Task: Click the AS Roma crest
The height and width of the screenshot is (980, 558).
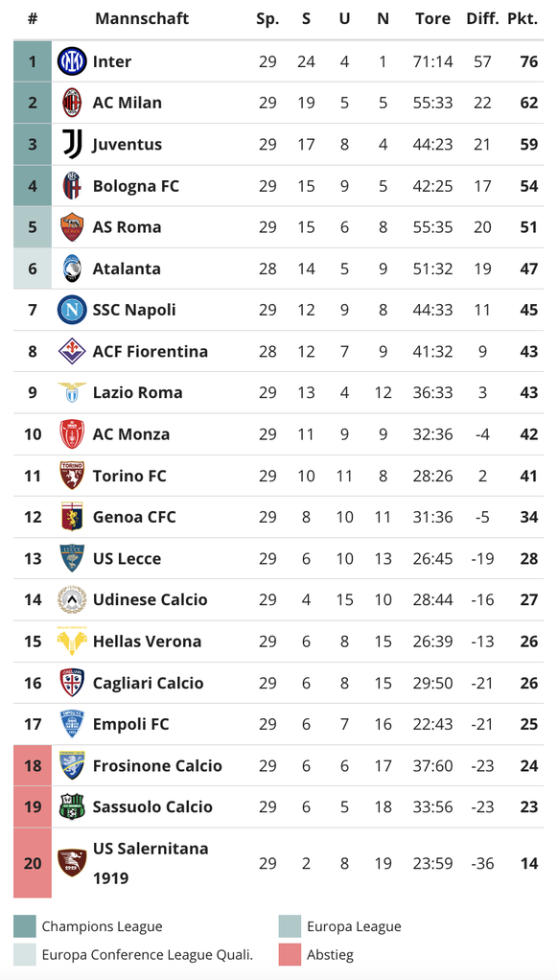Action: (72, 227)
